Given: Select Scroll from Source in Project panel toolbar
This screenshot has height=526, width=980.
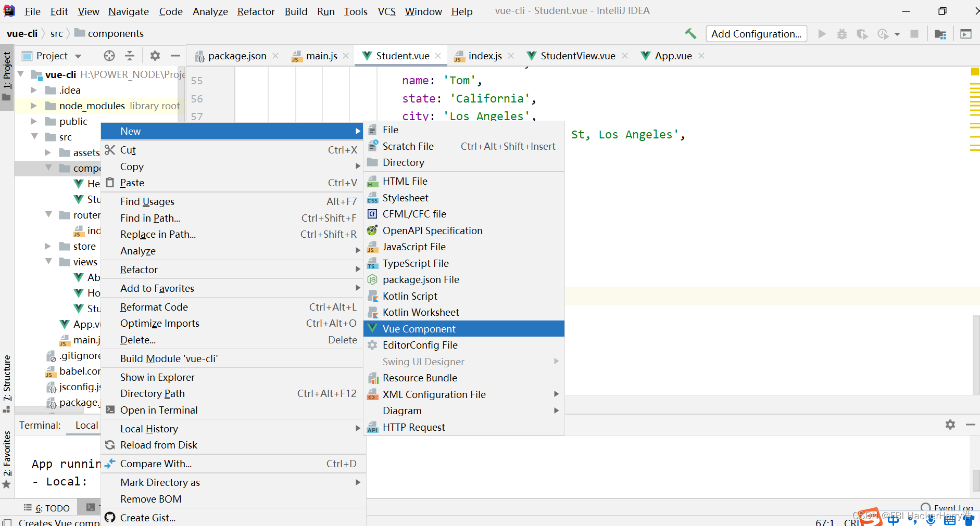Looking at the screenshot, I should click(109, 56).
